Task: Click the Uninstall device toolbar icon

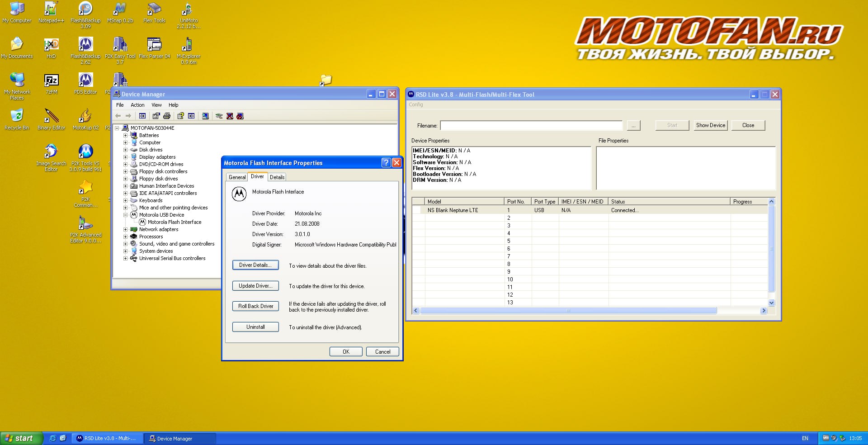Action: [x=230, y=116]
